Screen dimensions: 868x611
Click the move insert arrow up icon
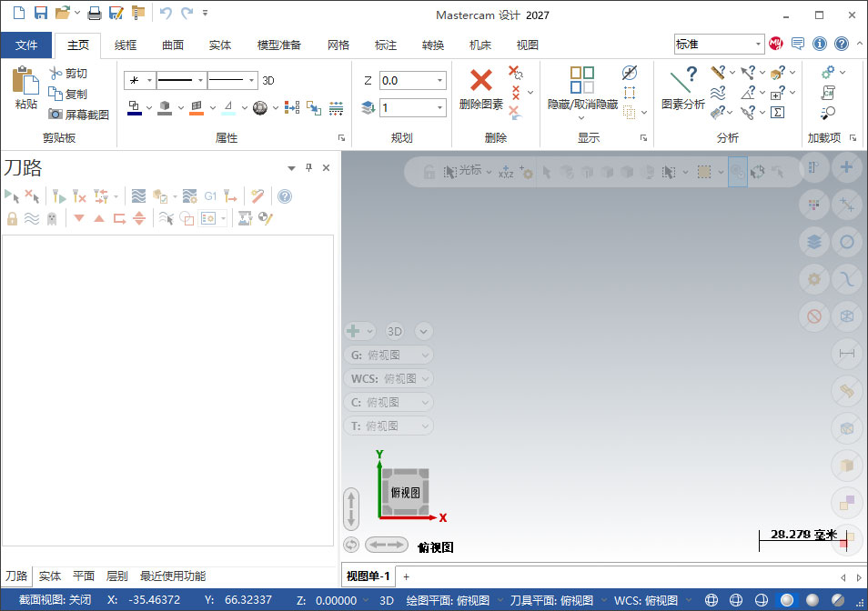tap(99, 218)
